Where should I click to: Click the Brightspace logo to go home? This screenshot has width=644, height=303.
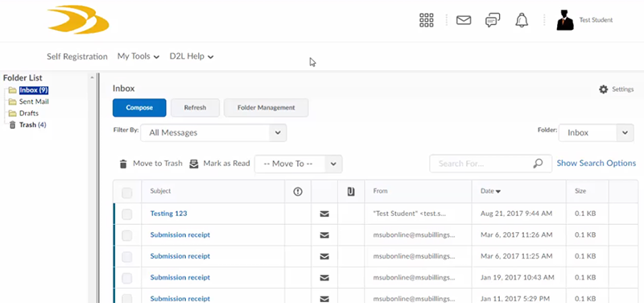78,19
